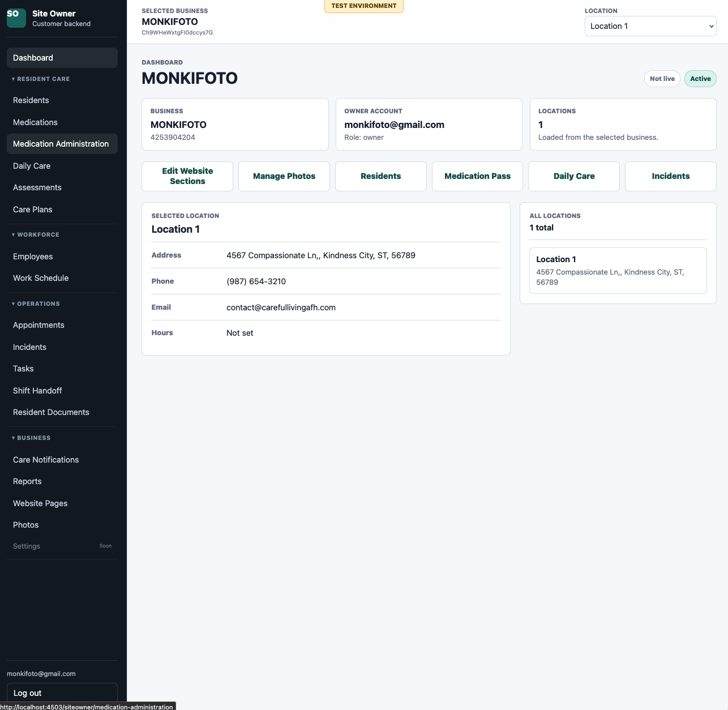The height and width of the screenshot is (710, 728).
Task: Collapse the Business sidebar section
Action: tap(31, 438)
